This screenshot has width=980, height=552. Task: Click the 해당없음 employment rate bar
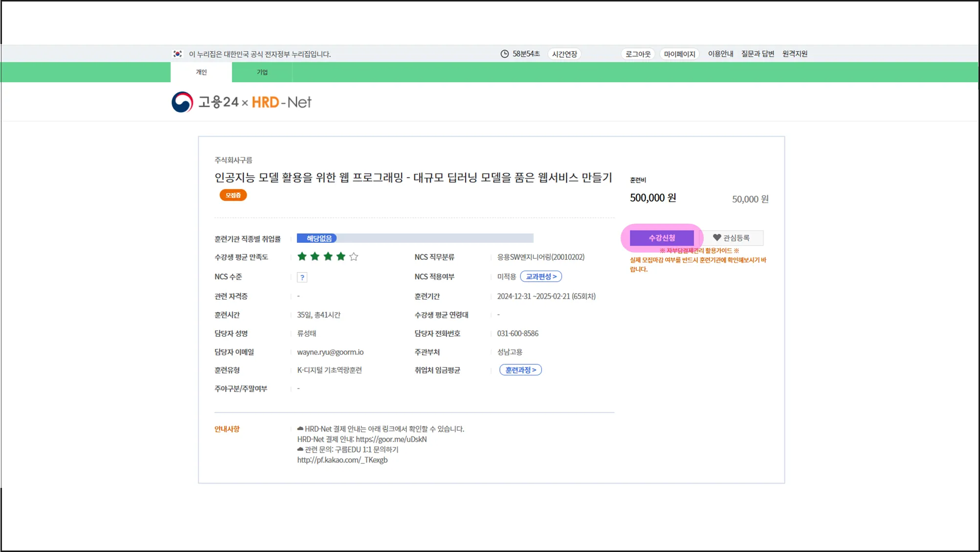coord(319,238)
